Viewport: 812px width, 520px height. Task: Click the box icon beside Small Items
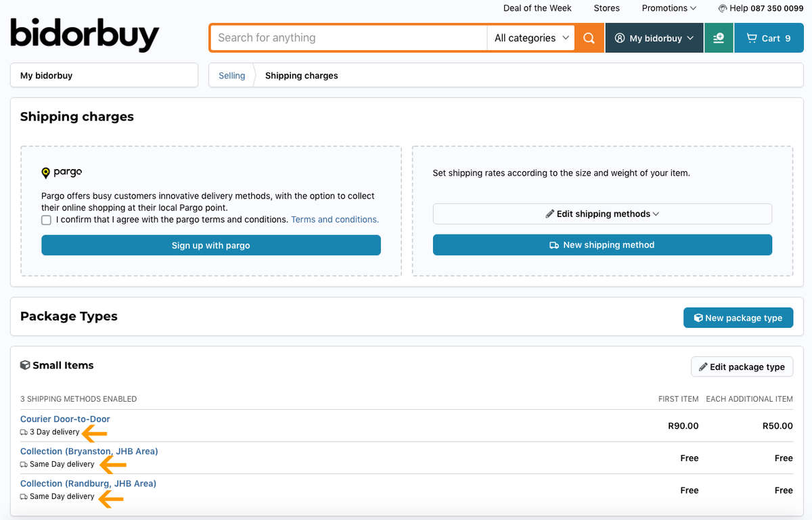pos(25,365)
